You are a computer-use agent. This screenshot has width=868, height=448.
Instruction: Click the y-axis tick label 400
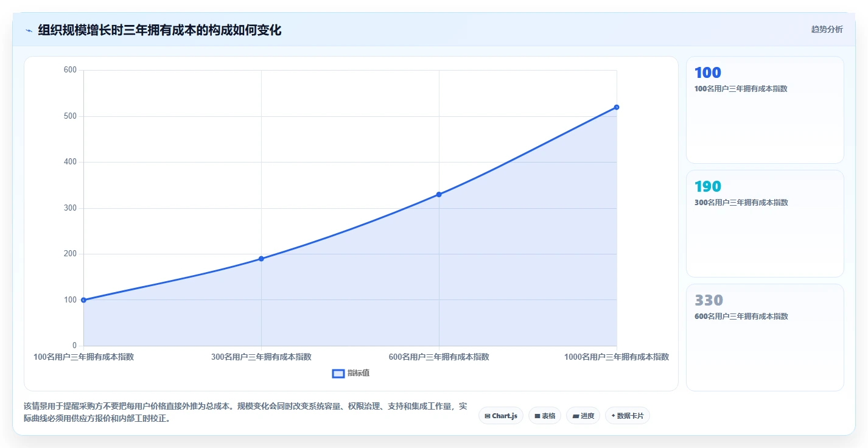coord(70,162)
